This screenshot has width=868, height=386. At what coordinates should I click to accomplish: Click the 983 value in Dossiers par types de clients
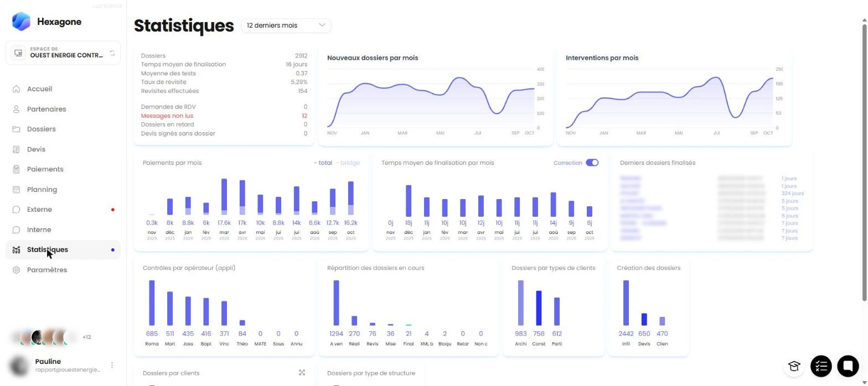tap(521, 333)
